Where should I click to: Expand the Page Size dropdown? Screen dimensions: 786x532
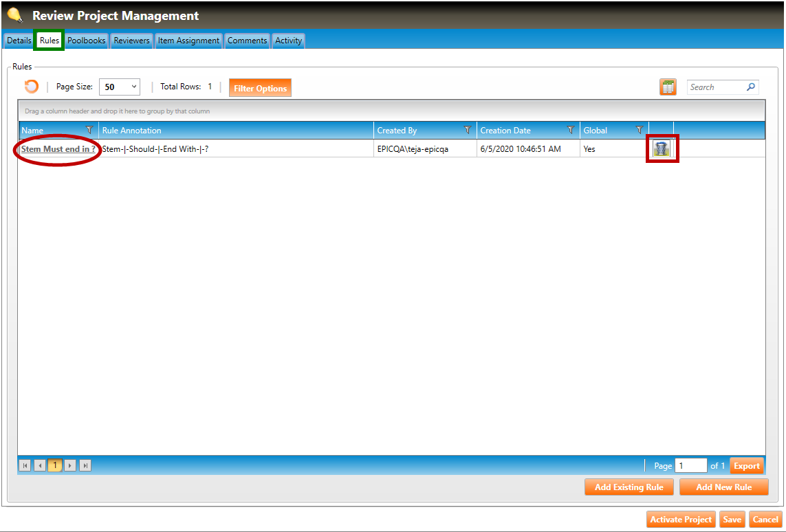coord(133,87)
